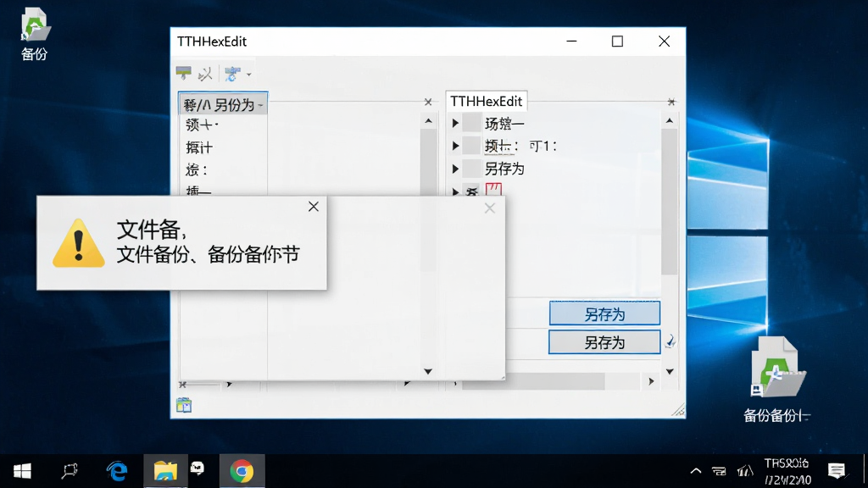Expand the first tree row 场馆一
The height and width of the screenshot is (488, 868).
click(x=455, y=123)
